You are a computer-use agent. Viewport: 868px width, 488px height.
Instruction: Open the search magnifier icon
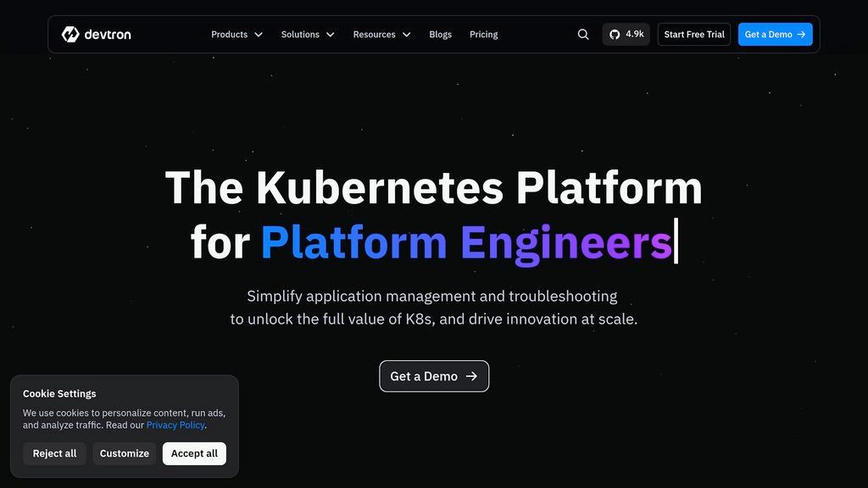pyautogui.click(x=582, y=34)
